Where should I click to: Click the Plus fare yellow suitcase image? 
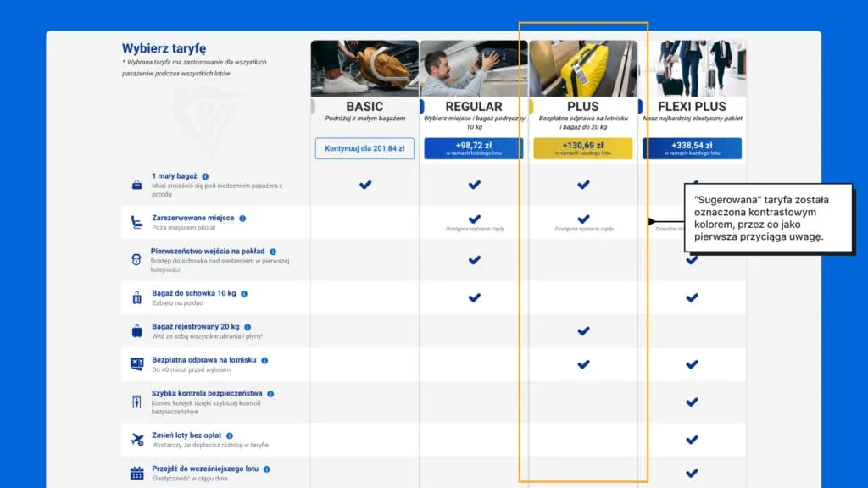click(x=583, y=68)
